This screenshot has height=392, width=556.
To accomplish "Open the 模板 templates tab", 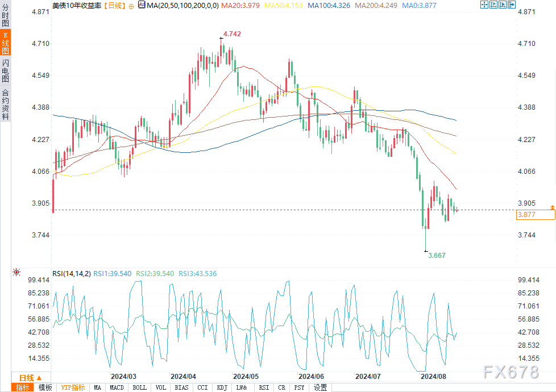I will click(45, 388).
